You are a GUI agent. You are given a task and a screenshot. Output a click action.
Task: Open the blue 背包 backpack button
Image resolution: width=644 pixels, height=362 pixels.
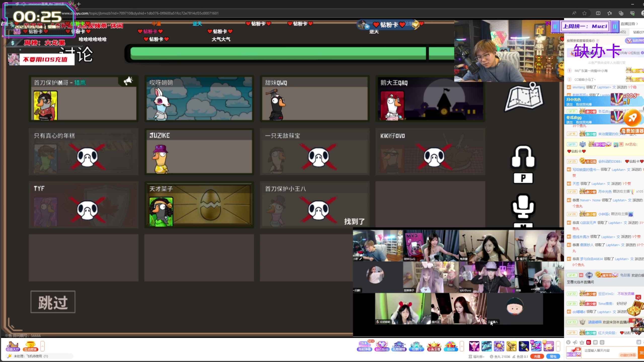553,356
